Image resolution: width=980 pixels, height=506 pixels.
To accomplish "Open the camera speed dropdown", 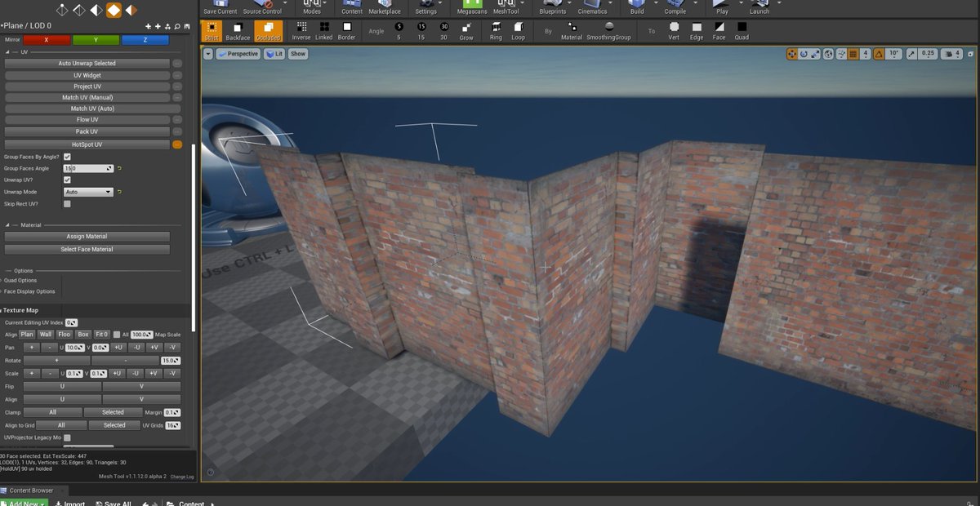I will [x=952, y=54].
